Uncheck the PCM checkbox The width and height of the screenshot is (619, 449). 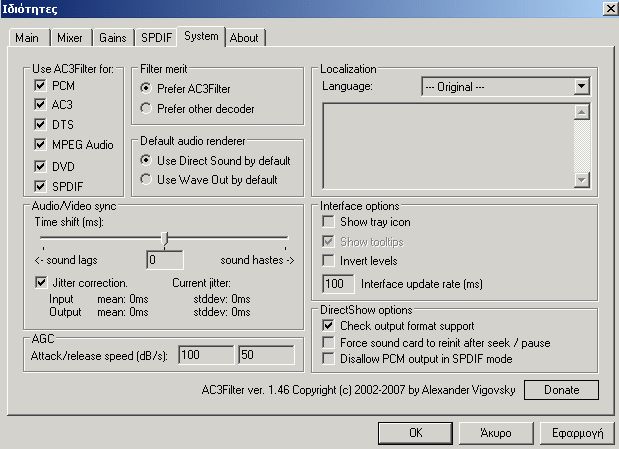point(40,87)
